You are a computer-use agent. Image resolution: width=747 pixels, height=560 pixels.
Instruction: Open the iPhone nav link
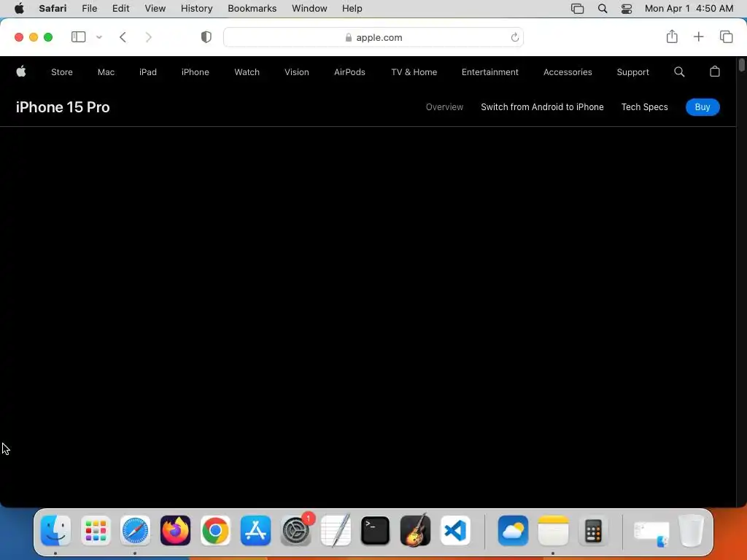coord(196,72)
